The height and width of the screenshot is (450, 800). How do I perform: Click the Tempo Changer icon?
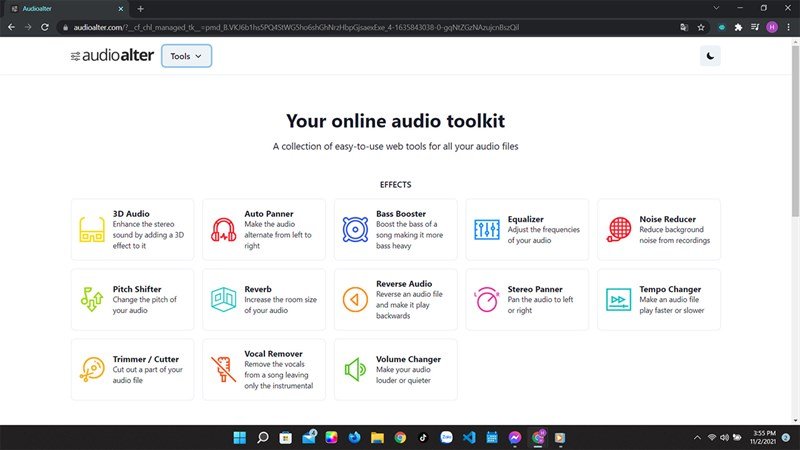coord(619,299)
